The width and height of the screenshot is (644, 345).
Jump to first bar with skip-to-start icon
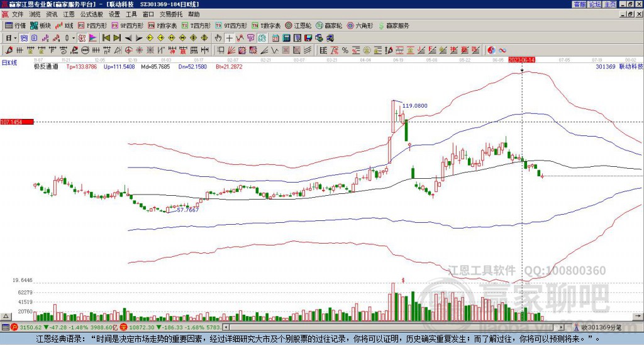point(106,38)
